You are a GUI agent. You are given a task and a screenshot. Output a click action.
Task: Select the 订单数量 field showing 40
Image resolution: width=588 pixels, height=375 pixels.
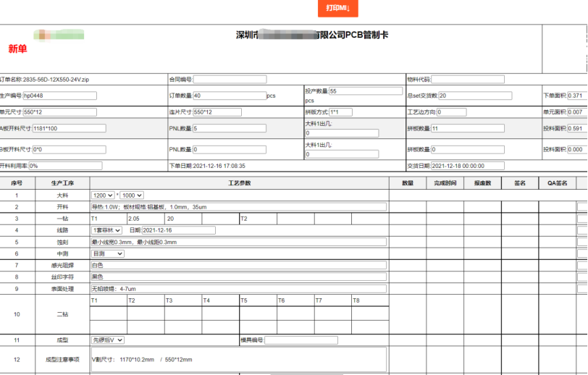(229, 96)
